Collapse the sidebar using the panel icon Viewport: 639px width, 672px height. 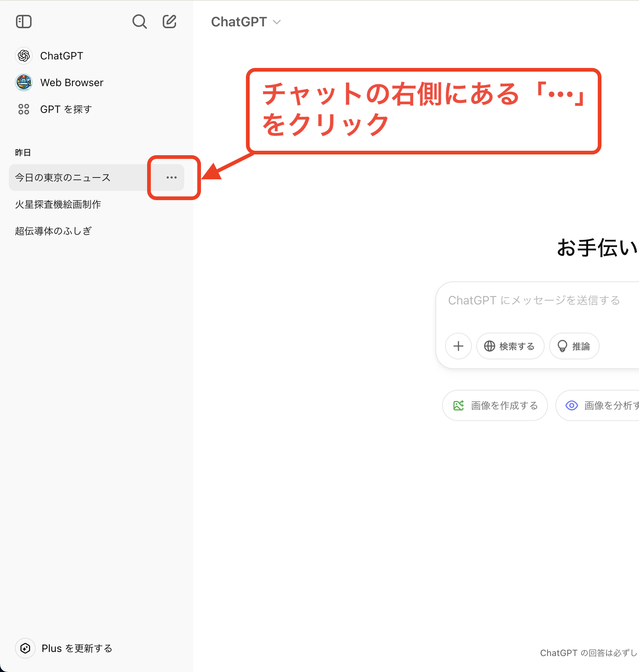click(24, 22)
